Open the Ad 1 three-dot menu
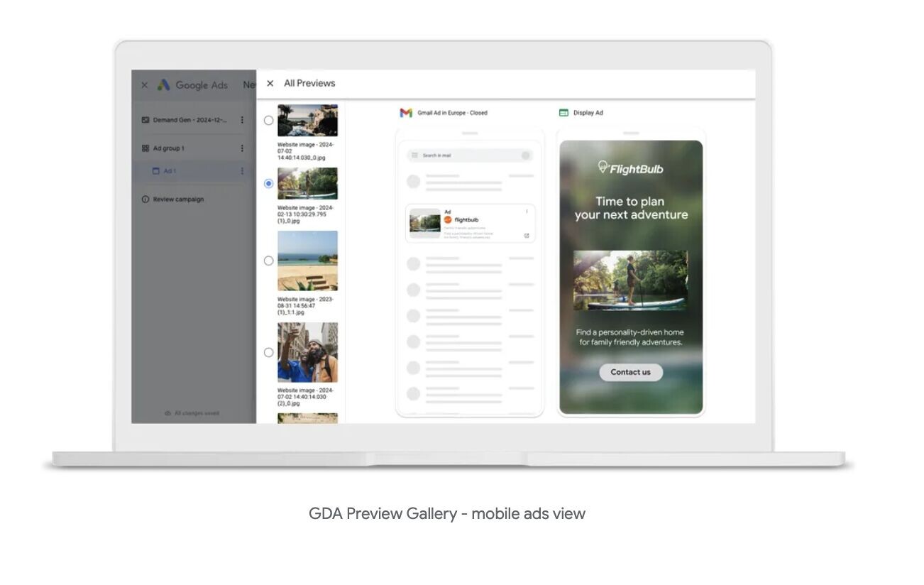 pos(242,171)
